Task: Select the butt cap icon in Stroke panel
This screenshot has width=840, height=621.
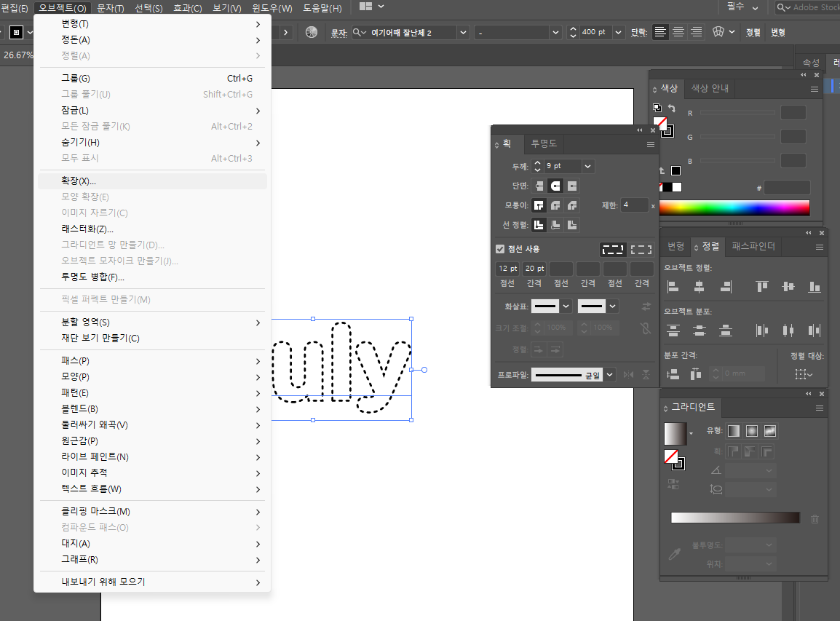Action: click(539, 186)
